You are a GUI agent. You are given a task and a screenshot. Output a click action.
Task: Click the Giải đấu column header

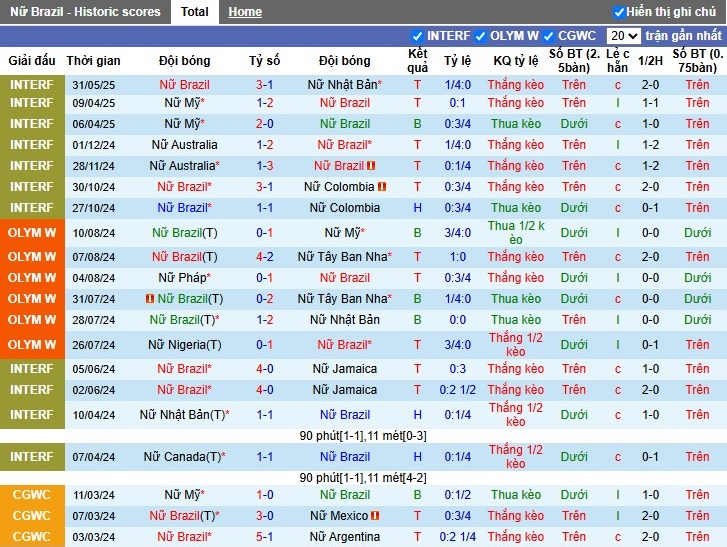point(32,61)
